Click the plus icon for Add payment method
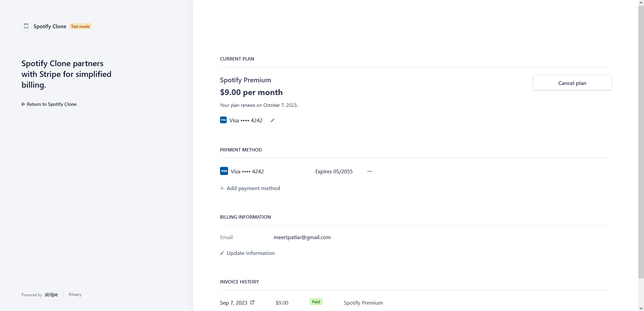The image size is (644, 311). pyautogui.click(x=222, y=188)
